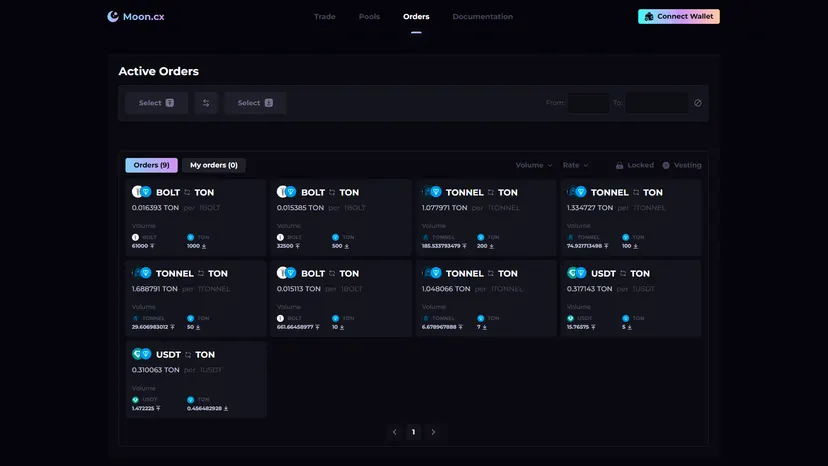Switch to the Orders (9) tab
The width and height of the screenshot is (828, 466).
point(152,165)
